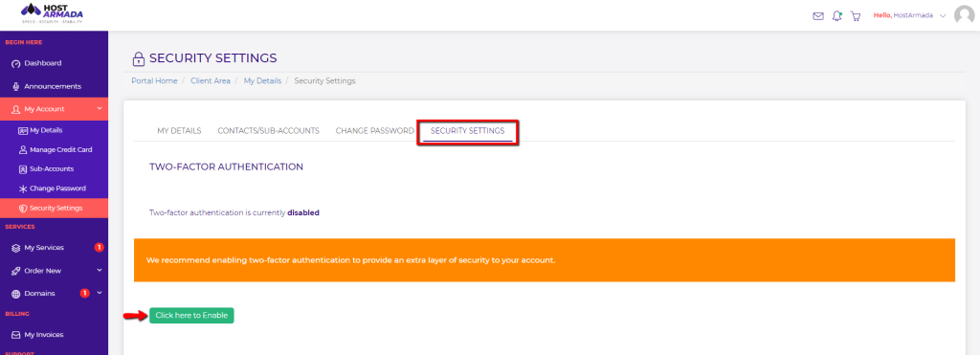Click the My Account person icon
This screenshot has width=980, height=355.
click(16, 109)
